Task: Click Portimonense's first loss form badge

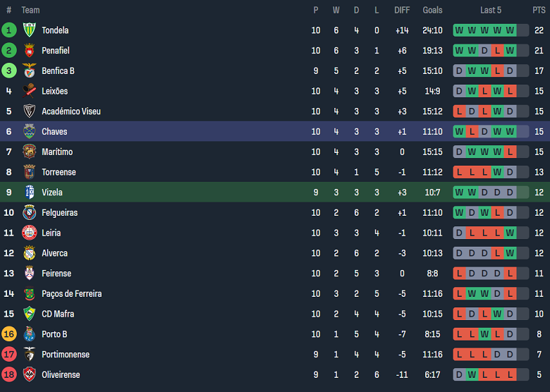Action: click(459, 355)
